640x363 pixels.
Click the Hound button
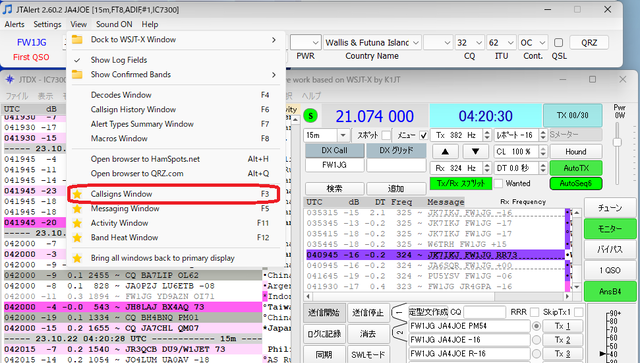(x=576, y=151)
